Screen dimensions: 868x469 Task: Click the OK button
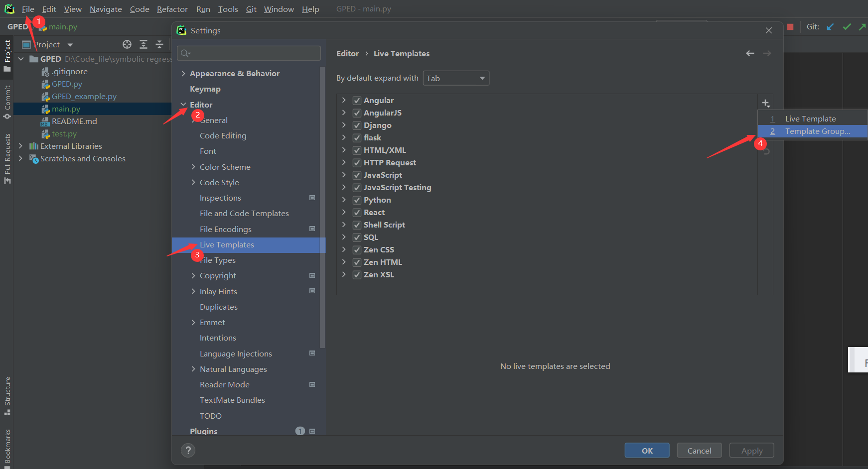tap(647, 451)
